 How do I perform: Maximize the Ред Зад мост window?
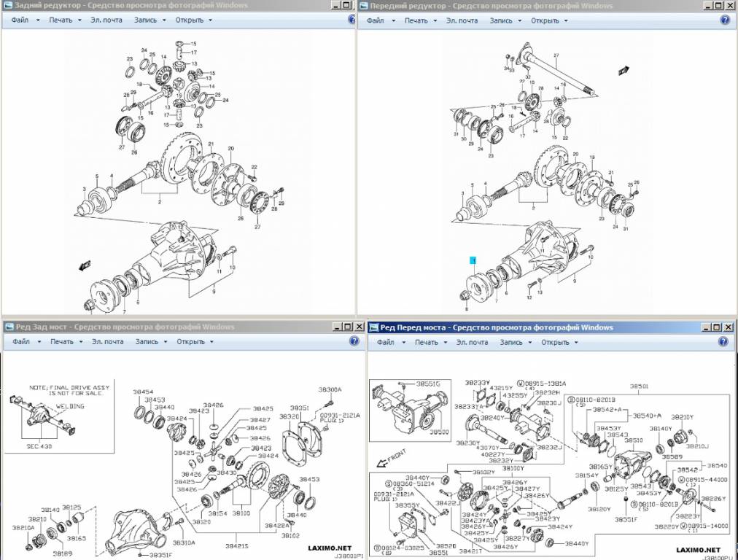coord(347,327)
